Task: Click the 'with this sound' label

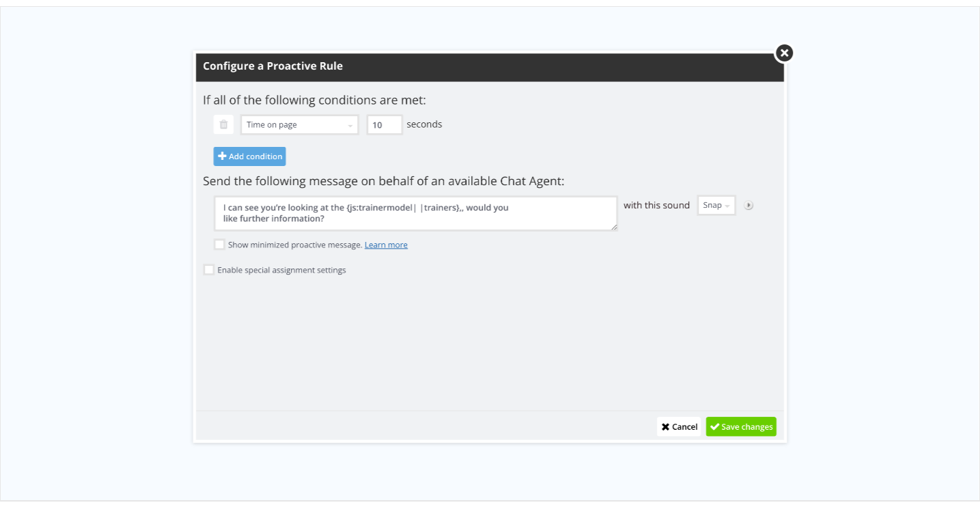Action: click(656, 205)
